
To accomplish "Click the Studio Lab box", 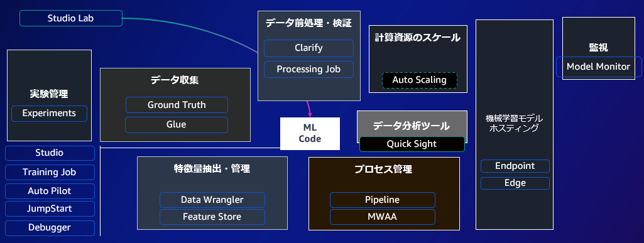I will pos(71,18).
